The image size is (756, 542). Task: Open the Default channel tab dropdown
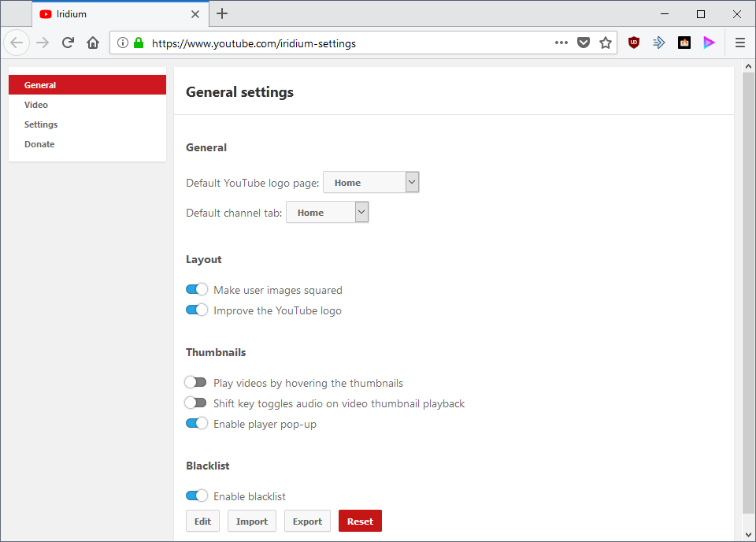coord(327,211)
